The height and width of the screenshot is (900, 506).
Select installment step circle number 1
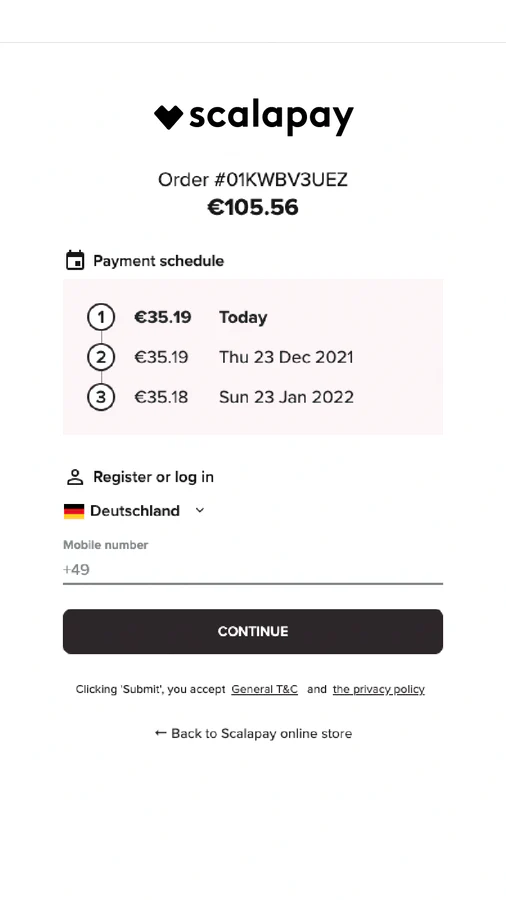101,317
